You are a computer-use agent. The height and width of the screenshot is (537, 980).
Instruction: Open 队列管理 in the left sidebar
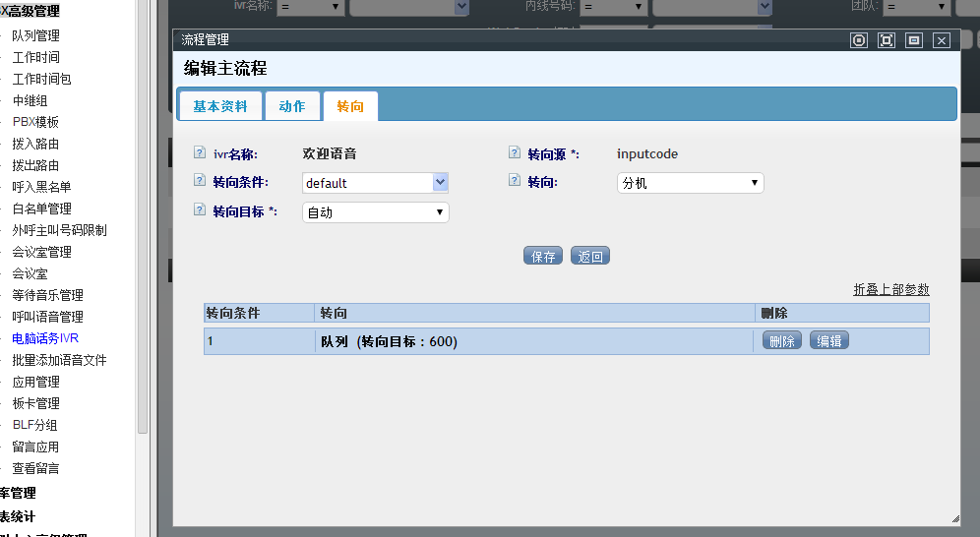tap(35, 35)
